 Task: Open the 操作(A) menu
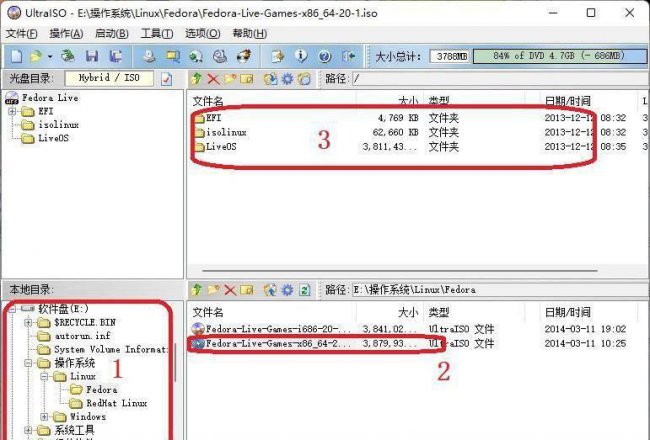coord(66,34)
